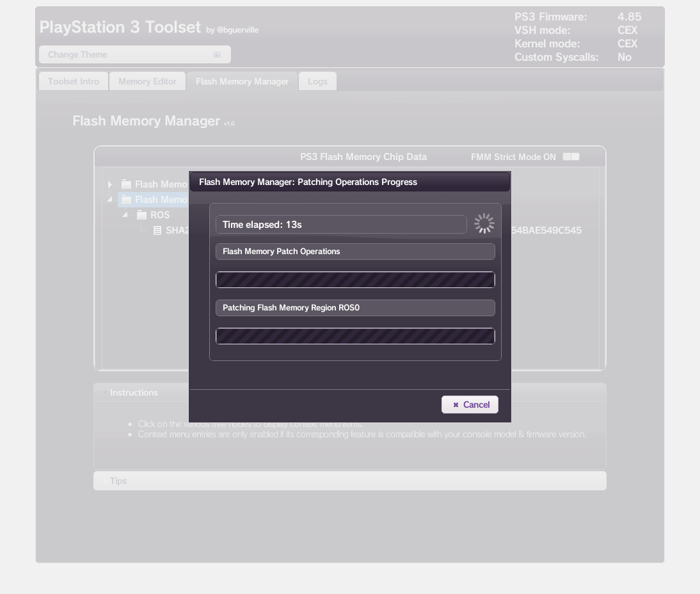This screenshot has width=700, height=594.
Task: Toggle the FMM Strict Mode switch
Action: tap(571, 157)
